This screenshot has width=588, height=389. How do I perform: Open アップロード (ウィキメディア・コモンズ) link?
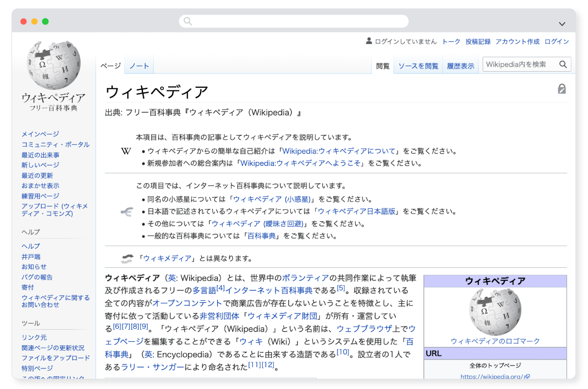pyautogui.click(x=55, y=210)
